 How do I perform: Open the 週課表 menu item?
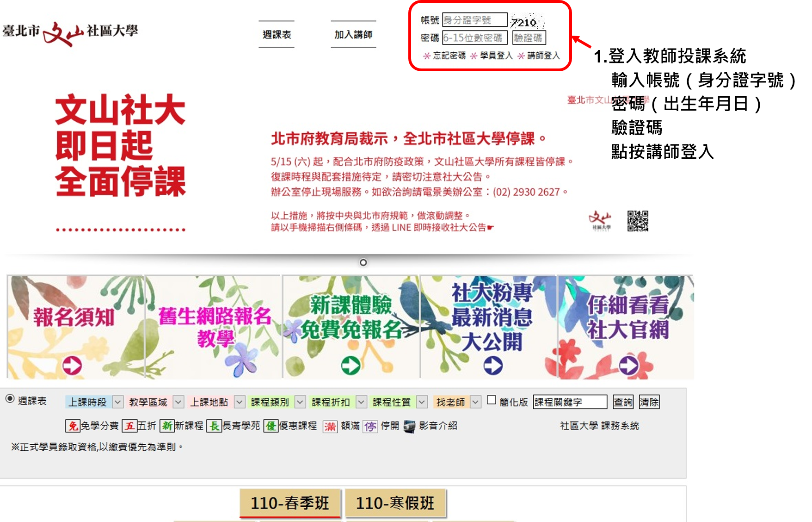tap(277, 34)
